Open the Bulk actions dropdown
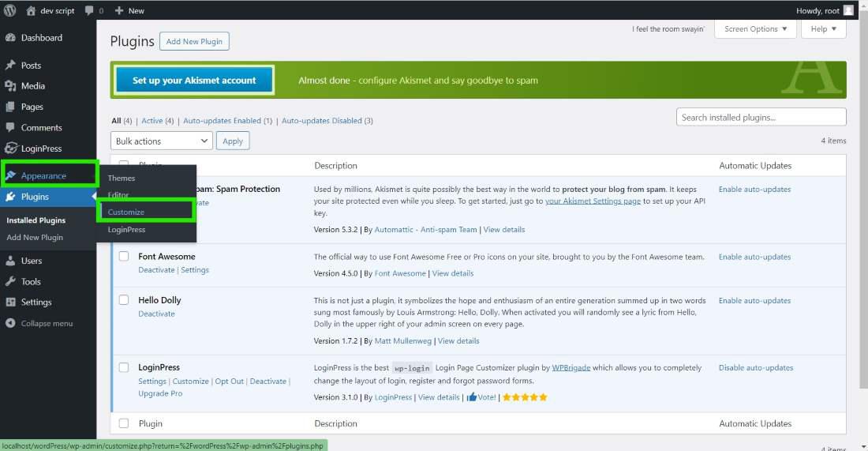This screenshot has height=451, width=868. 162,141
